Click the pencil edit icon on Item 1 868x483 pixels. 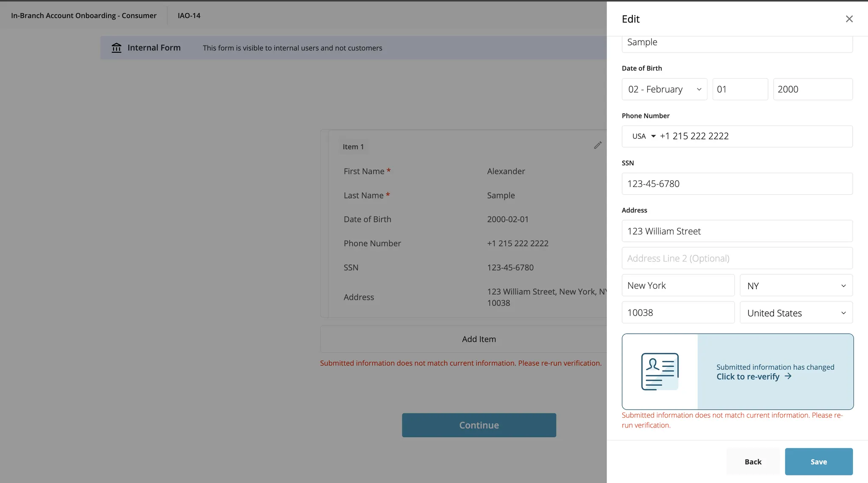598,145
